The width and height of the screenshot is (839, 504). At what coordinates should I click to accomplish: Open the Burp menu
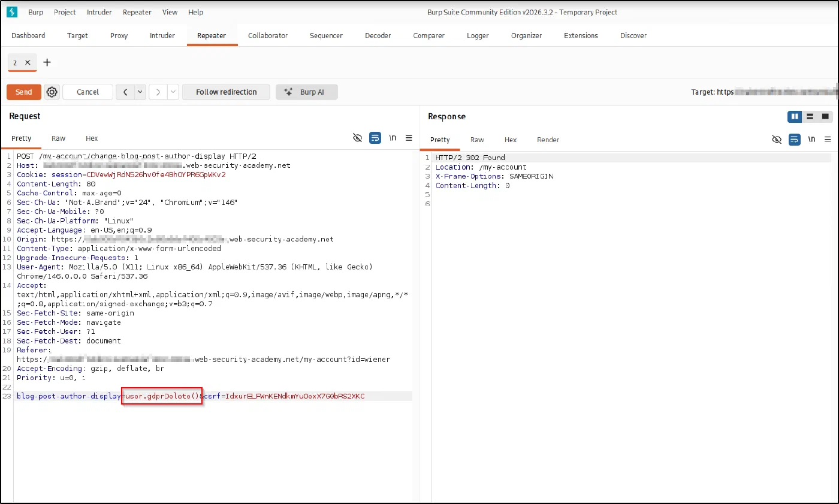[x=35, y=12]
